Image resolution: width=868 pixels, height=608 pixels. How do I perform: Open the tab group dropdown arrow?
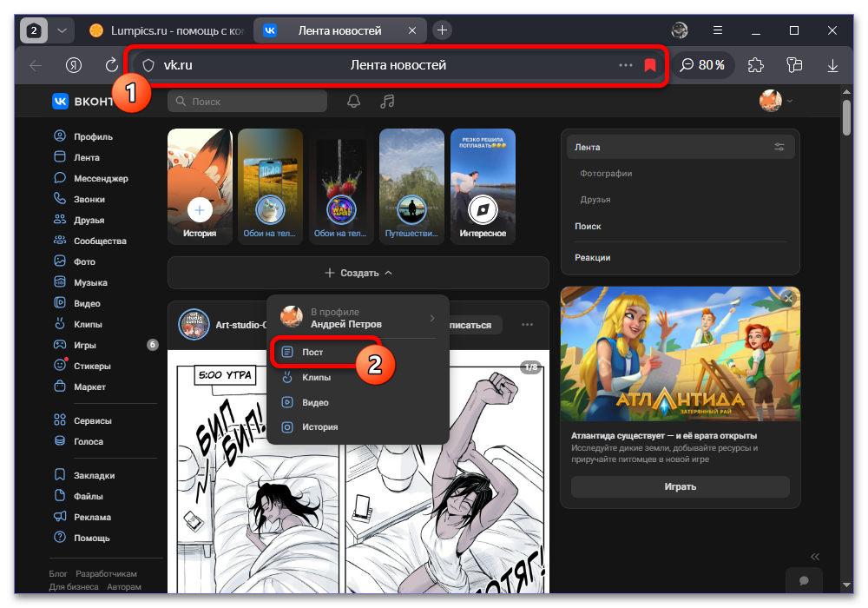pos(62,30)
